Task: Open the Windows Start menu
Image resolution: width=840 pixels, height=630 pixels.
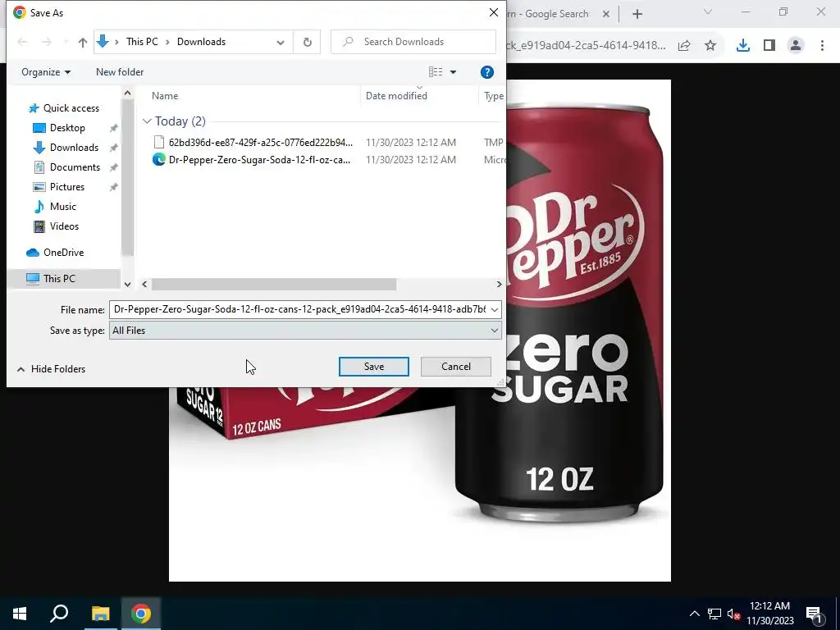Action: coord(20,614)
